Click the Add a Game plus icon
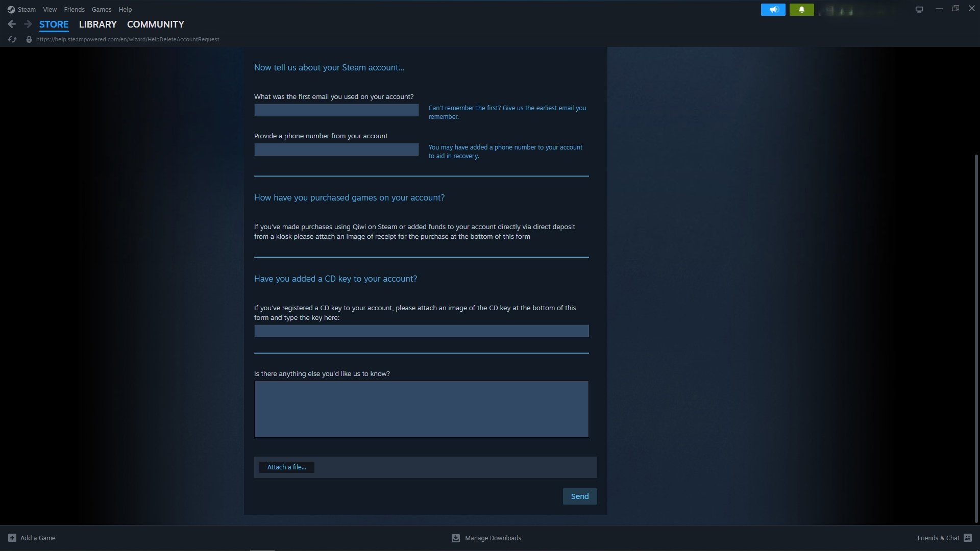980x551 pixels. tap(12, 538)
